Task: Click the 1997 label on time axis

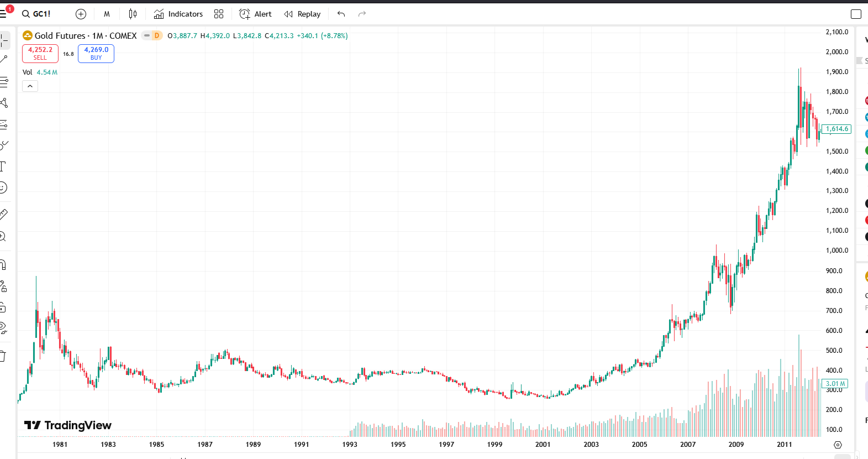Action: click(446, 445)
